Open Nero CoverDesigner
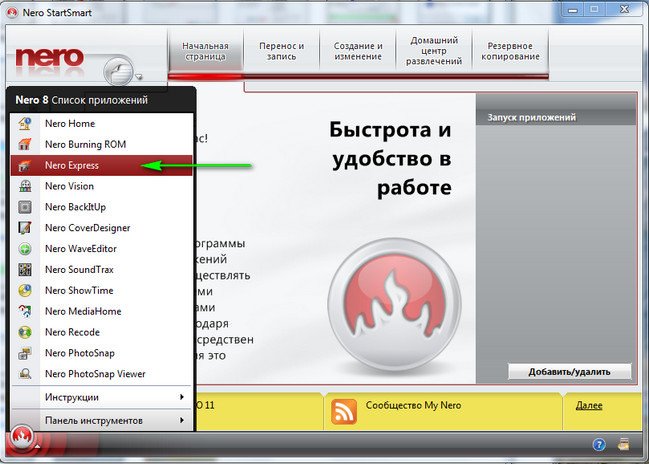The image size is (649, 464). pos(101,228)
